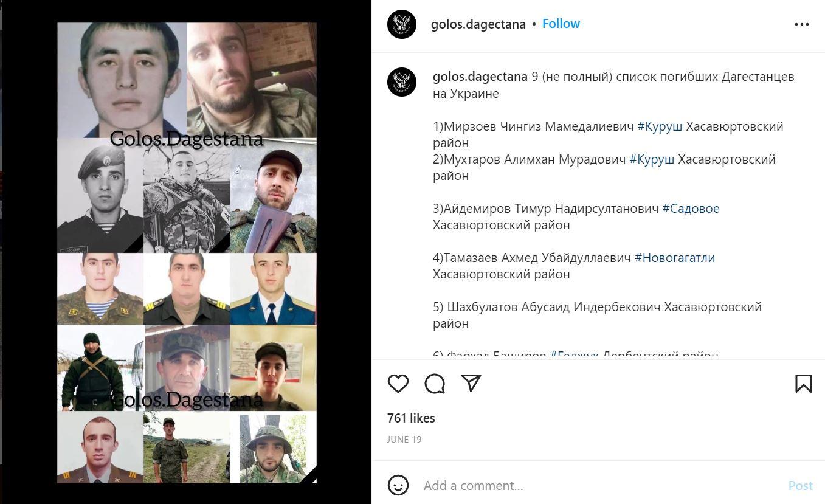Click the golos.dagectana header profile avatar
This screenshot has height=504, width=825.
tap(402, 24)
